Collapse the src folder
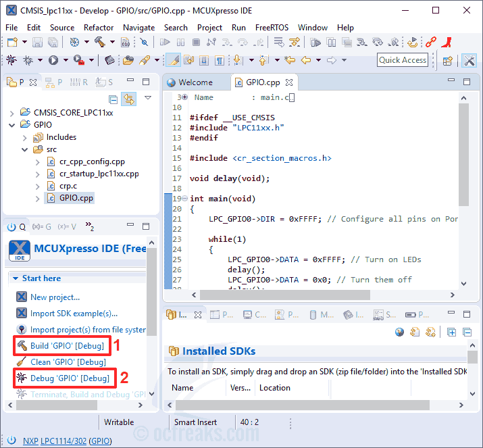Viewport: 483px width, 448px height. click(x=24, y=150)
